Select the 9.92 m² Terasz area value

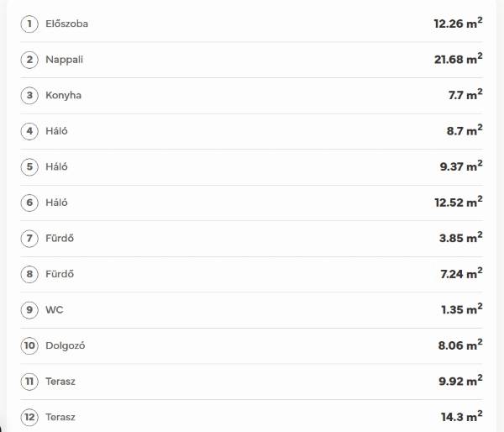tap(460, 382)
